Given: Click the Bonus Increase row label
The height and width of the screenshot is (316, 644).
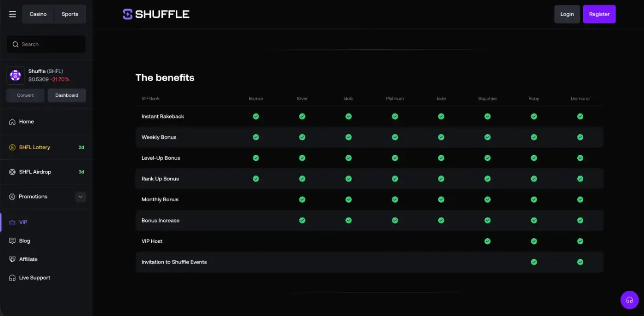Looking at the screenshot, I should click(161, 220).
